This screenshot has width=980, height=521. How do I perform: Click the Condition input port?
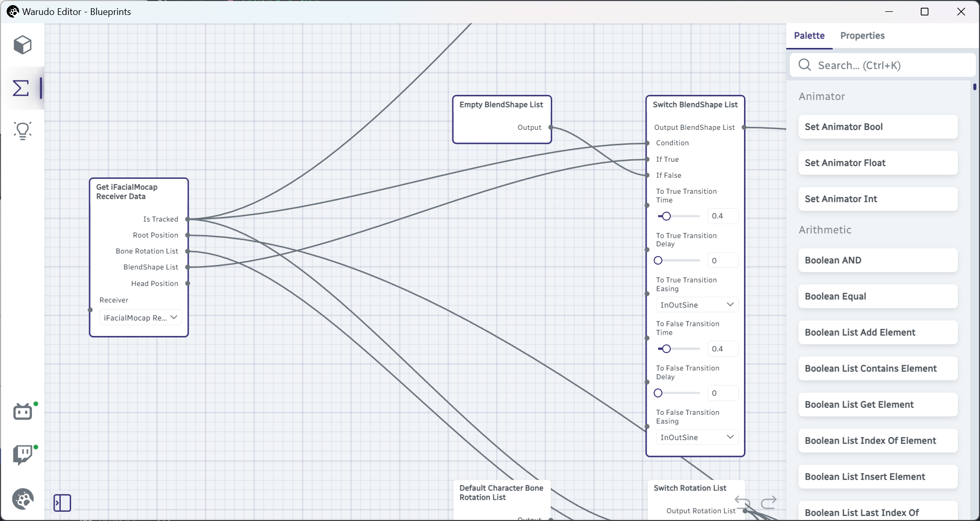tap(647, 143)
